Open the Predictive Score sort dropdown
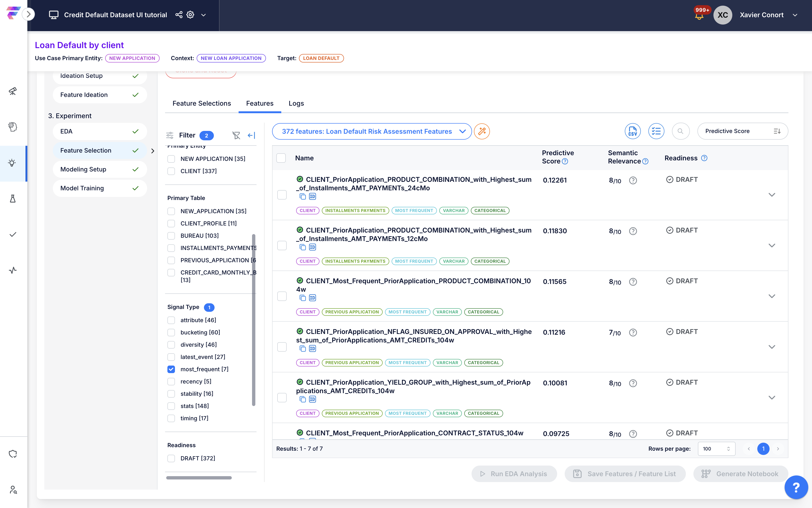The width and height of the screenshot is (812, 508). click(x=742, y=131)
